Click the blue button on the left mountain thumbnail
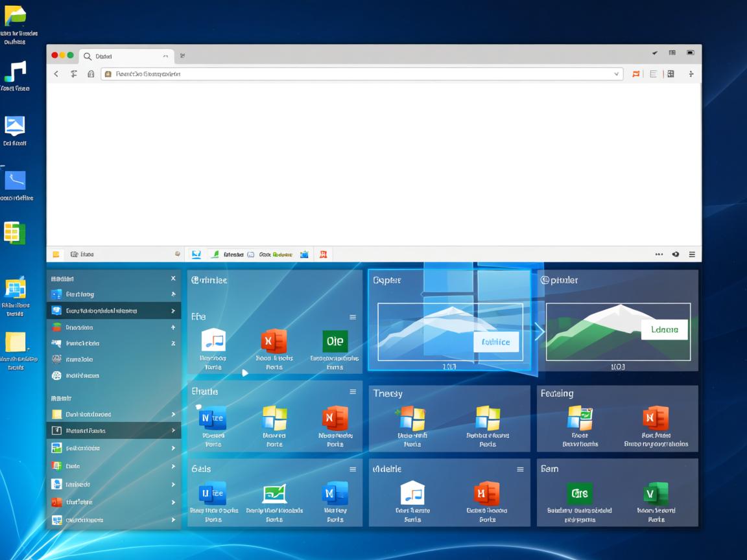This screenshot has height=560, width=747. point(496,342)
